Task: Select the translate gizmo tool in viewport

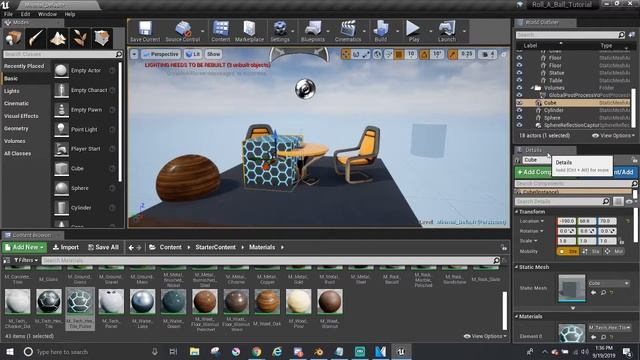Action: (x=346, y=54)
